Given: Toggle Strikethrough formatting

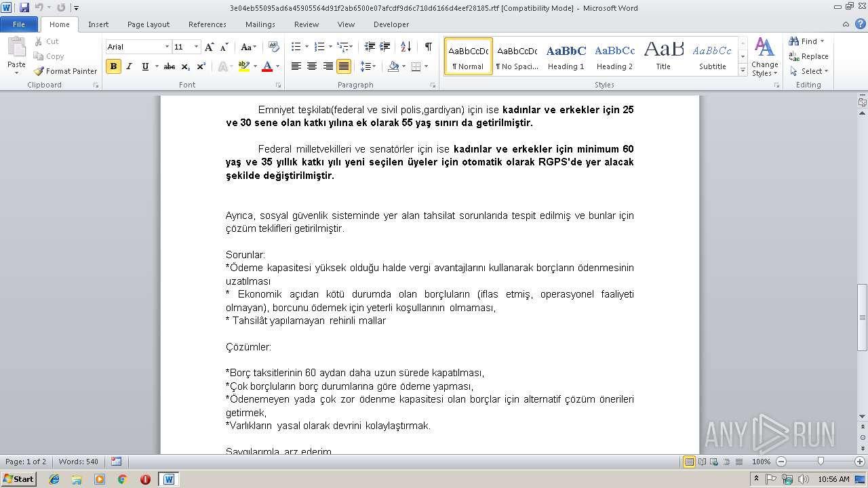Looking at the screenshot, I should (170, 66).
